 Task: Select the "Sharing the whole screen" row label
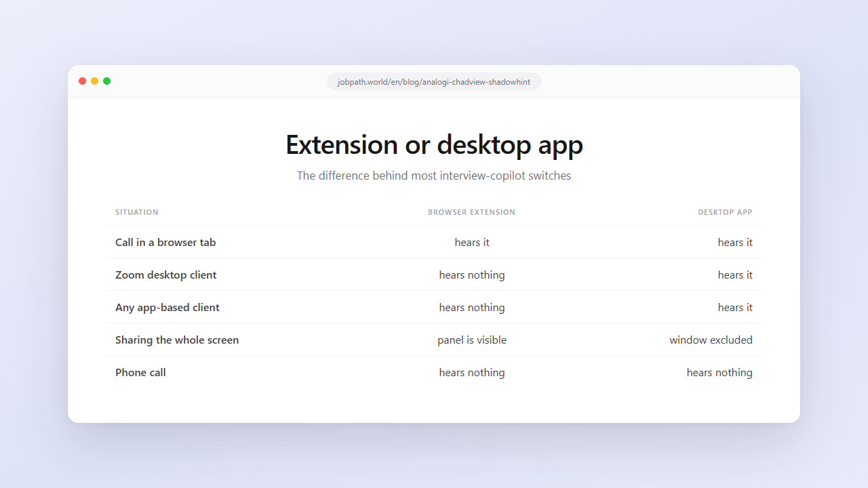click(177, 340)
